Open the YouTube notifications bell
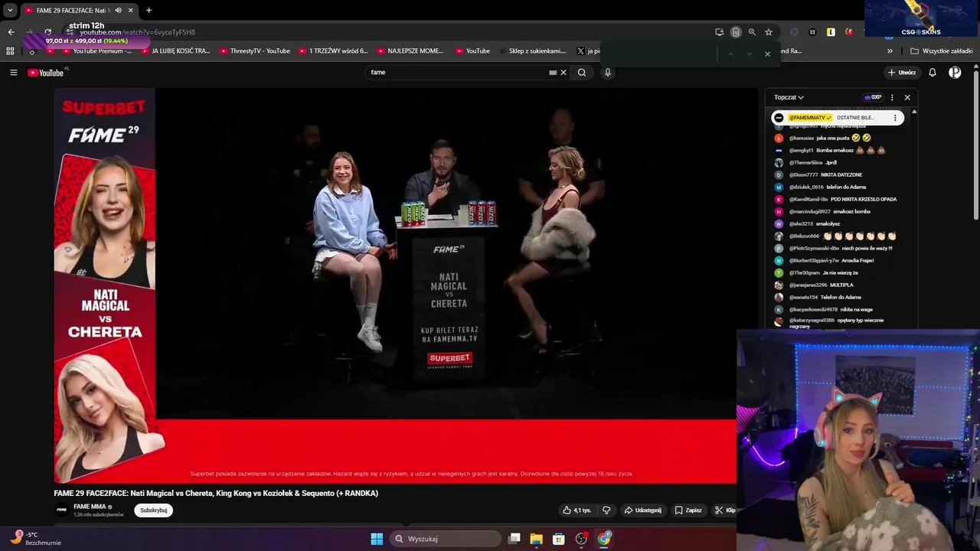Screen dimensions: 980x551 click(933, 73)
